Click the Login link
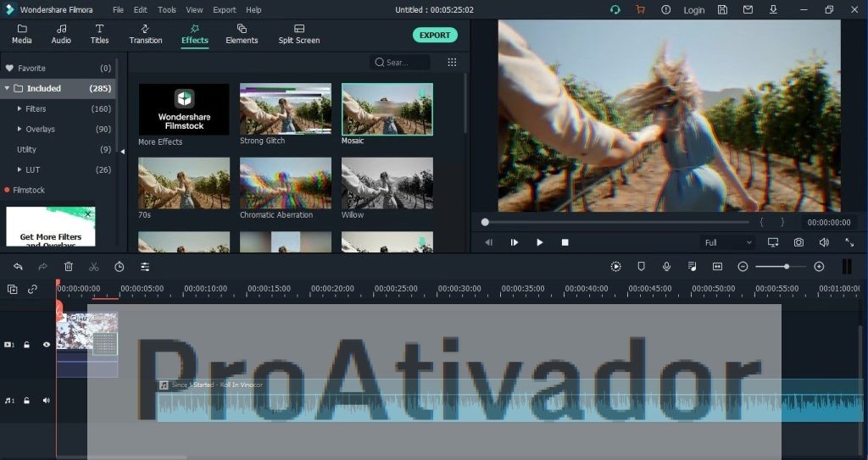The image size is (868, 460). tap(693, 10)
